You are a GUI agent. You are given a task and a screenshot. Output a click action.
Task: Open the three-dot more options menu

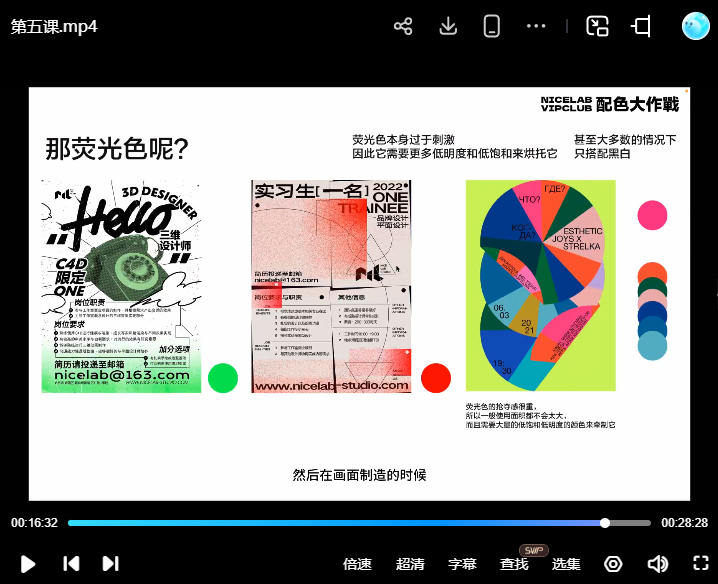[536, 27]
